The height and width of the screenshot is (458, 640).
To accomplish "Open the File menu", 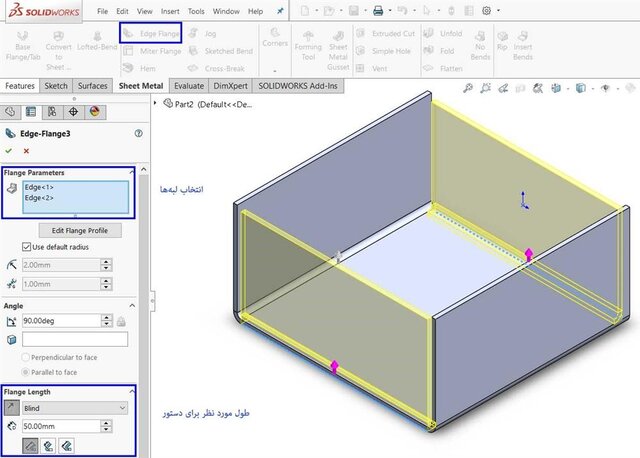I will 102,11.
